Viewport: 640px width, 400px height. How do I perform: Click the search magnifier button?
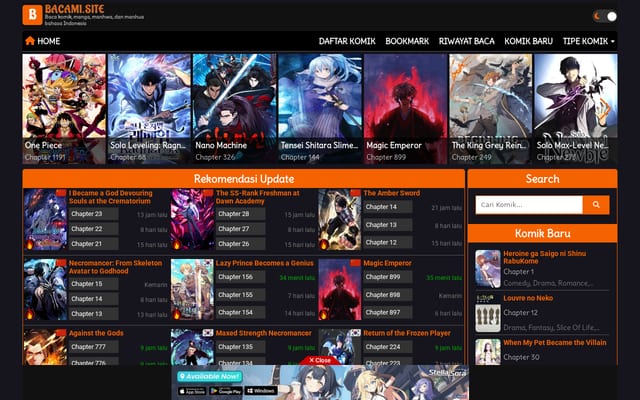pos(596,204)
